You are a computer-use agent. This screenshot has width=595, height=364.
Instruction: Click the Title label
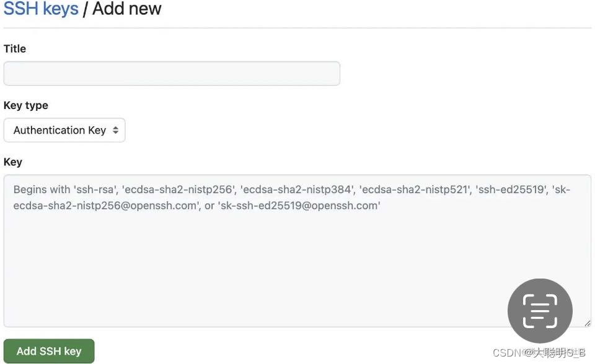(x=14, y=49)
